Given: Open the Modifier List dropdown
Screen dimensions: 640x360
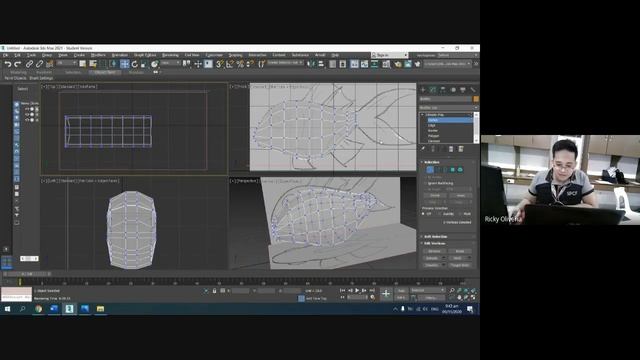Looking at the screenshot, I should point(448,108).
